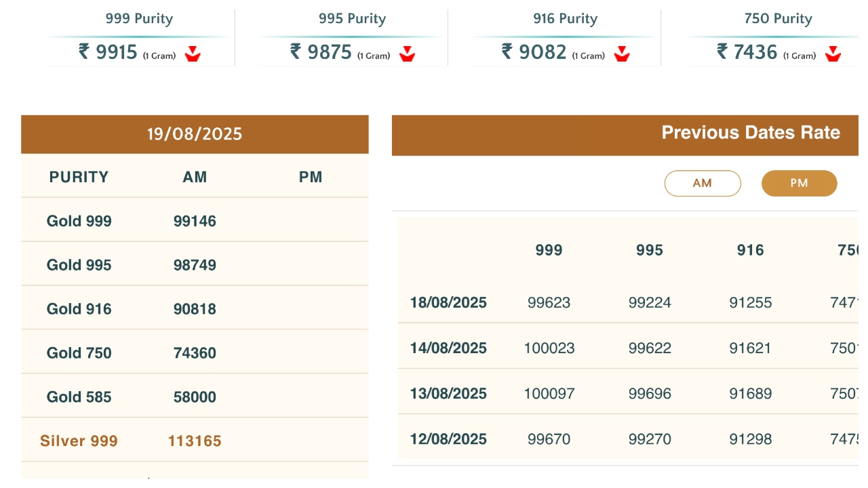Select the PM rates toggle
The image size is (868, 488).
799,183
